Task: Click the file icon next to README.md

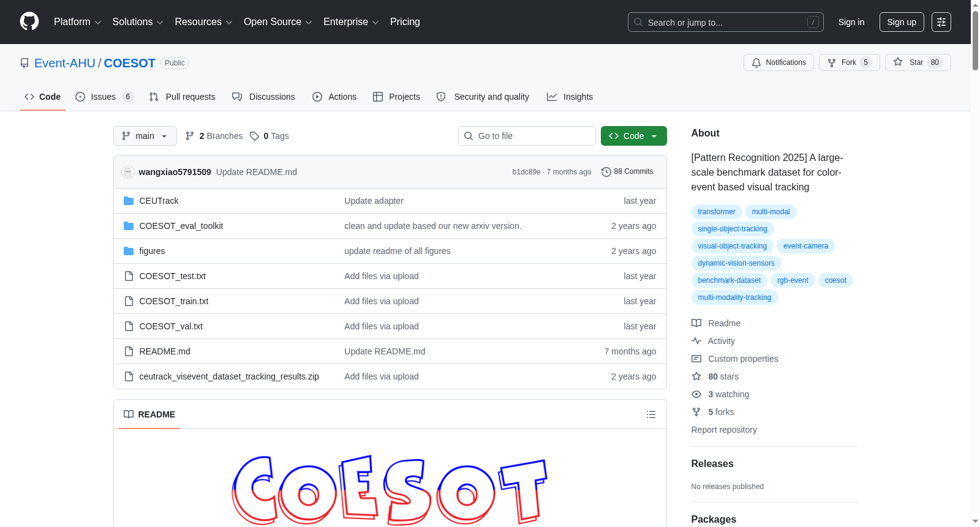Action: [x=129, y=351]
